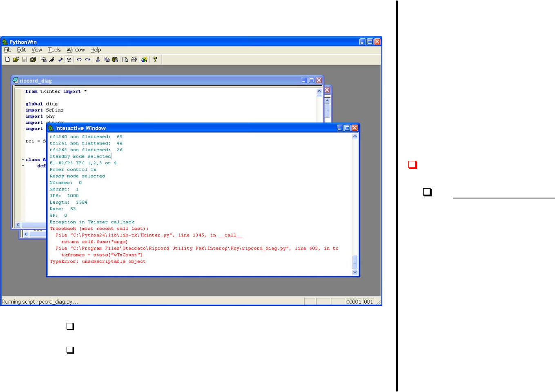Create a new file with the toolbar New icon

point(7,60)
